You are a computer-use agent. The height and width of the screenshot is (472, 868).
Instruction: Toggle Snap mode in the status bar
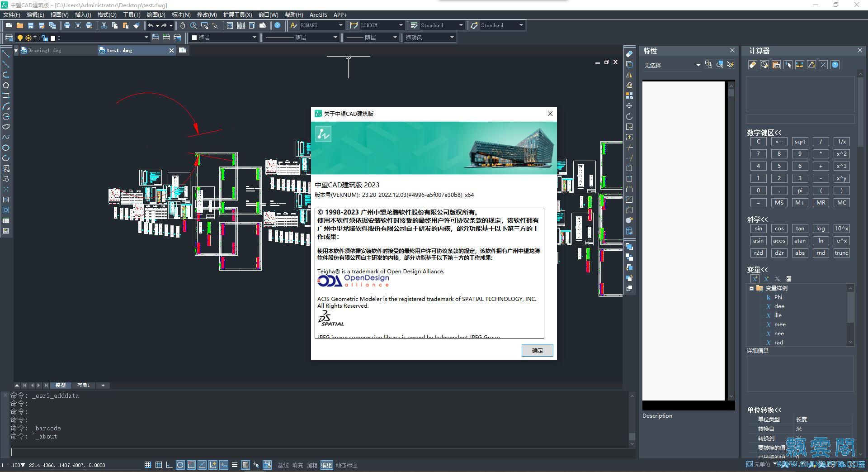148,465
